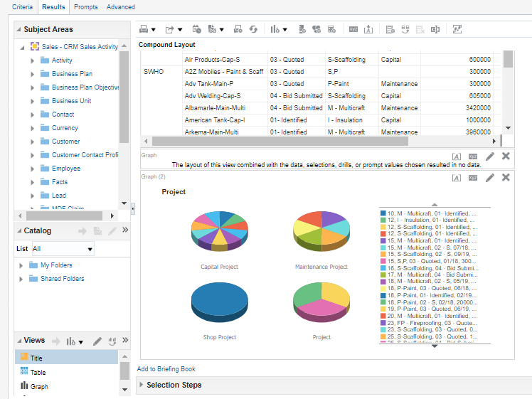Click the export analysis icon

(170, 29)
